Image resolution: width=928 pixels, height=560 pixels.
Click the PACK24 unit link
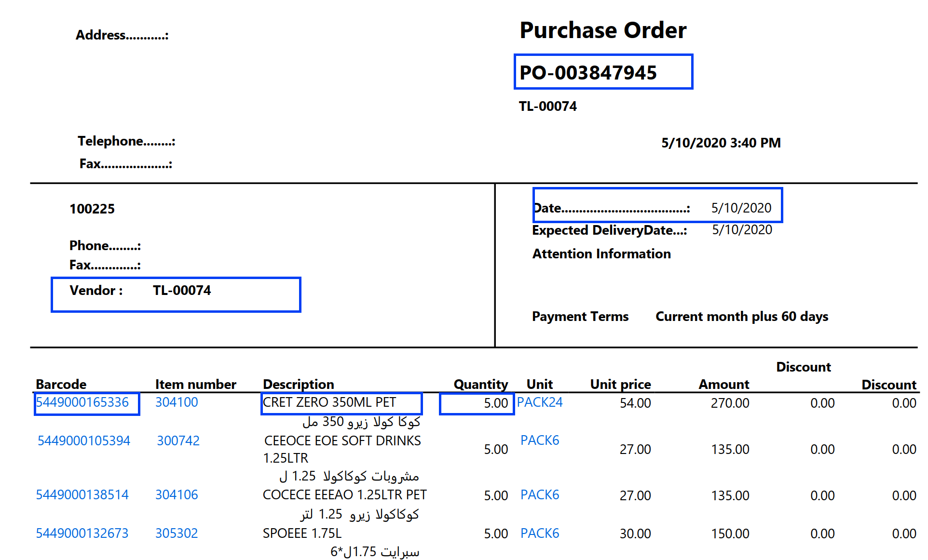(540, 402)
